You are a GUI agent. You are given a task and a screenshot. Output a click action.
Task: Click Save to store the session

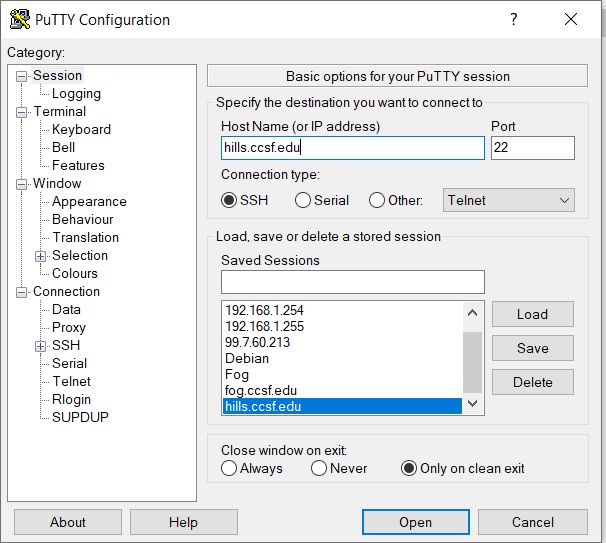[532, 348]
